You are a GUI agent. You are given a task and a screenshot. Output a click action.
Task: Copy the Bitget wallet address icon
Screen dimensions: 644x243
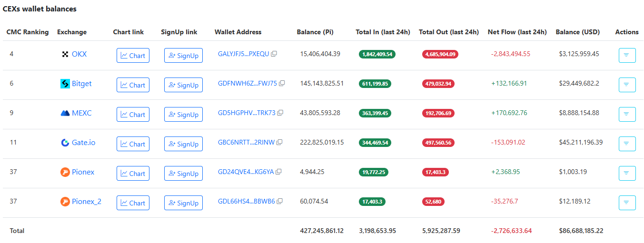coord(282,83)
